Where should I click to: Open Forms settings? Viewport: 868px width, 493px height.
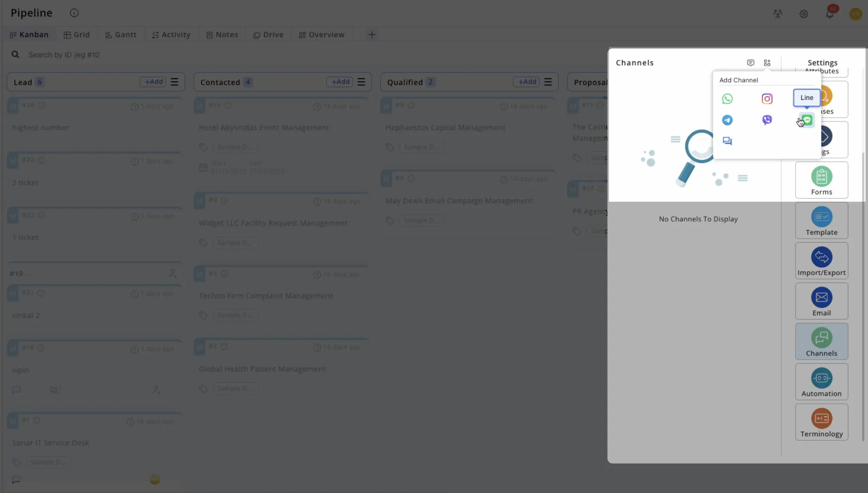click(x=821, y=180)
